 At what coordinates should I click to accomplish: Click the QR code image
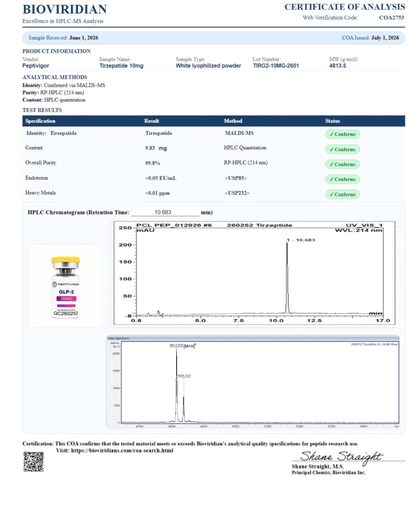(x=33, y=462)
